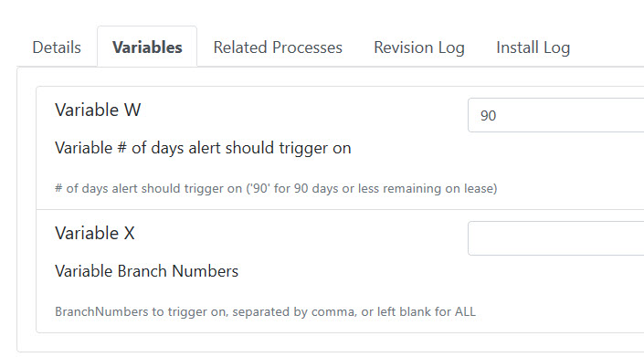Go to the Install Log tab
Viewport: 644px width, 357px height.
533,47
